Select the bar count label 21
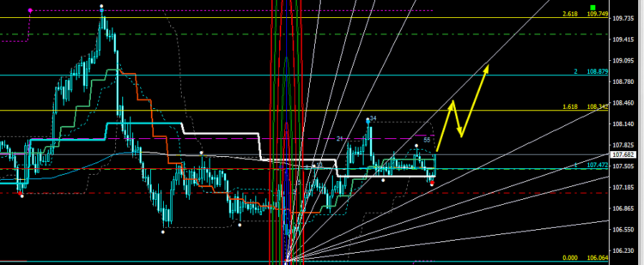 [340, 139]
